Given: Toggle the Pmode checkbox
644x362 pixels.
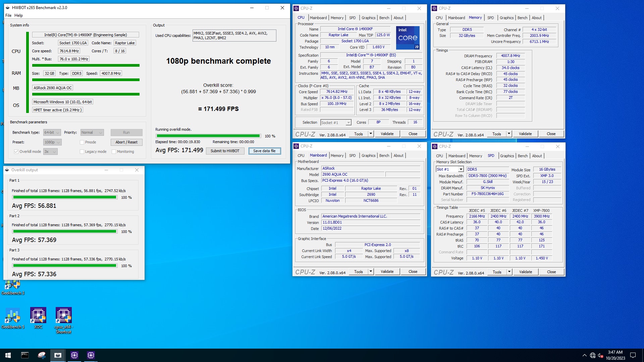Looking at the screenshot, I should (82, 142).
